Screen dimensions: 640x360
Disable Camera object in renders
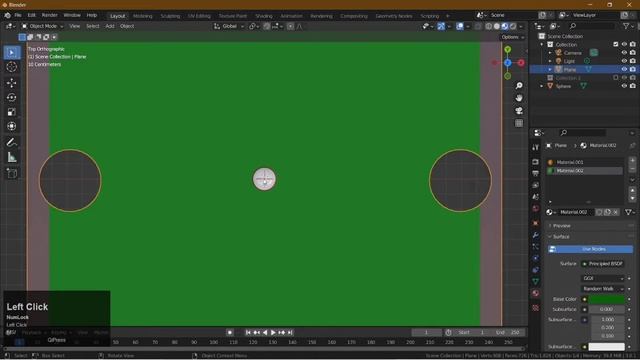point(633,53)
